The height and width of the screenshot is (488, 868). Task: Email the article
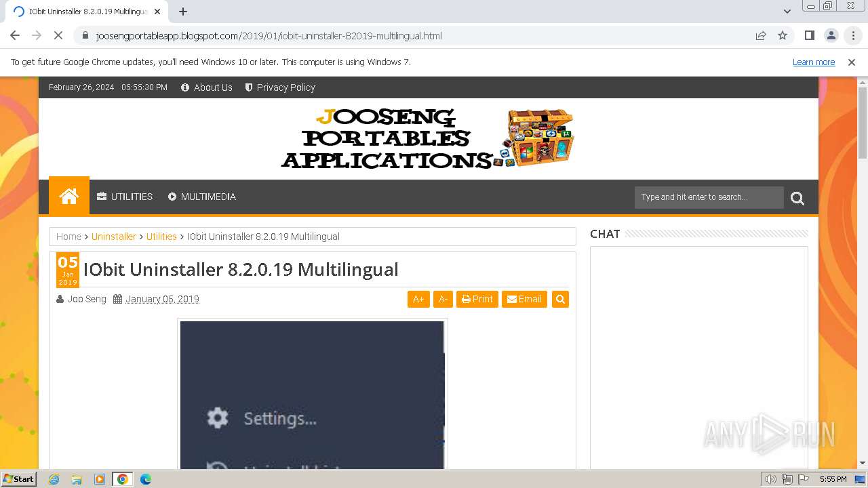[x=524, y=299]
